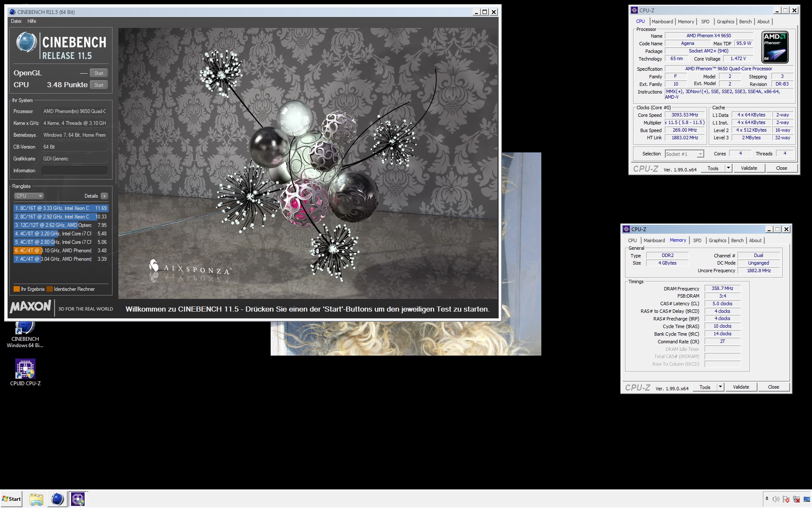
Task: Click Validate in upper CPU-Z window
Action: (x=749, y=168)
